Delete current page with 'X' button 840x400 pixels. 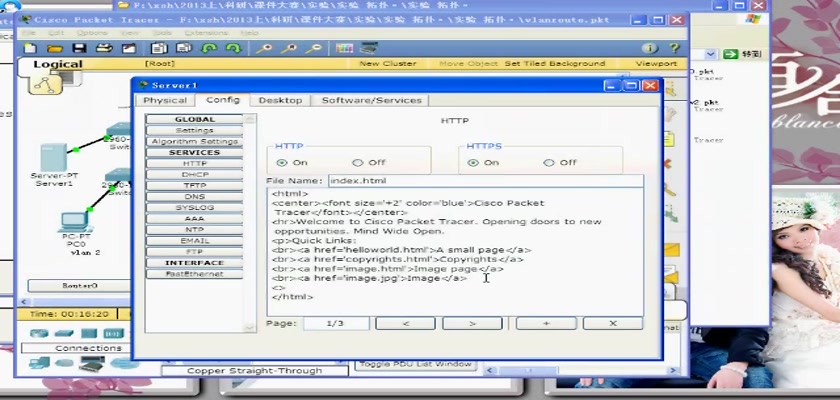pyautogui.click(x=613, y=323)
